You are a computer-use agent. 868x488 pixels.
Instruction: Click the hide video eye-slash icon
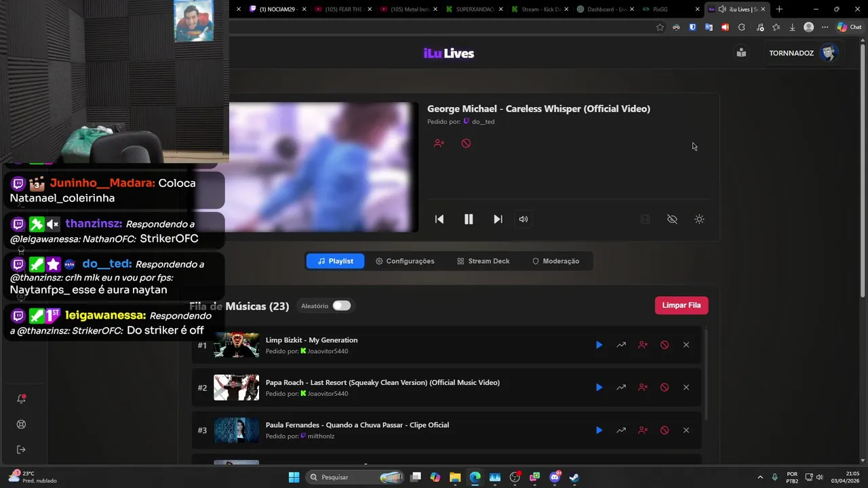point(672,219)
